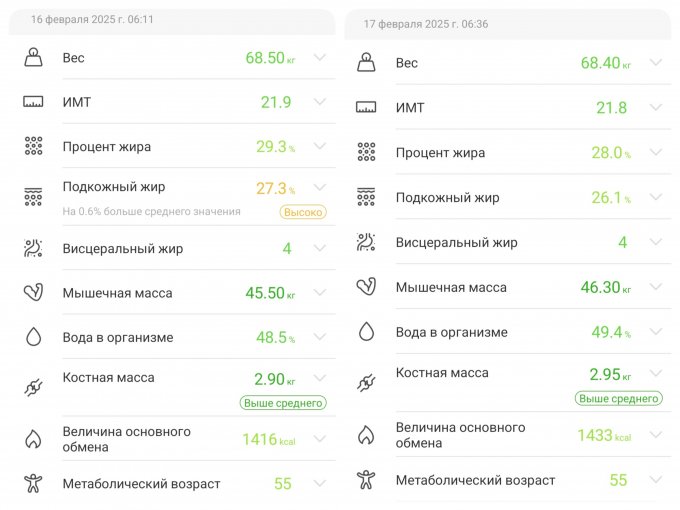Click the basal metabolism flame icon beside 1416 kcal
Image resolution: width=680 pixels, height=510 pixels.
33,438
